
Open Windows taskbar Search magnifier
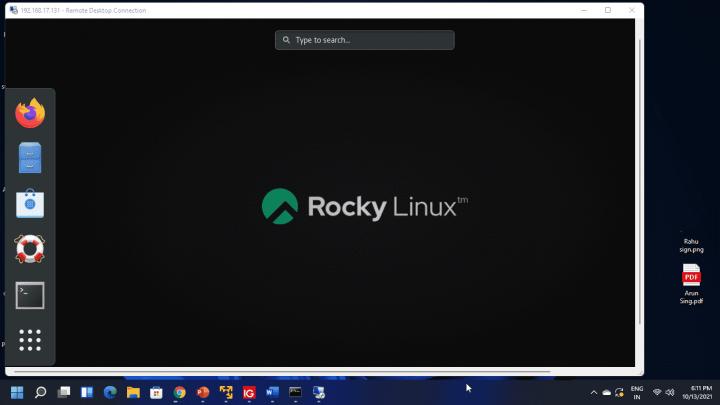(40, 392)
